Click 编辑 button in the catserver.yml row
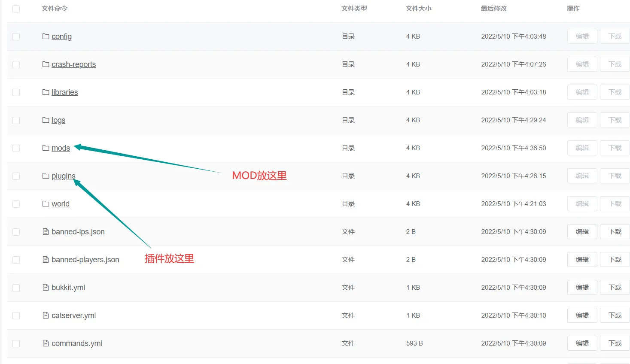 (582, 315)
